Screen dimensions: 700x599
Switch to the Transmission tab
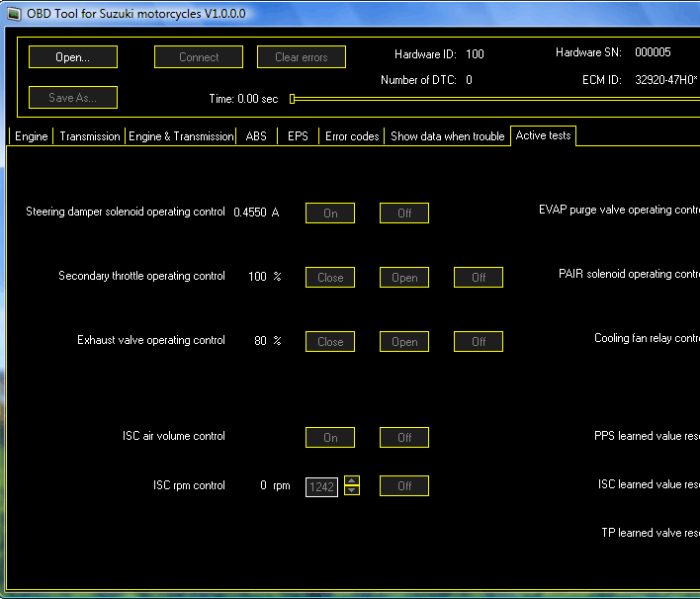point(90,136)
